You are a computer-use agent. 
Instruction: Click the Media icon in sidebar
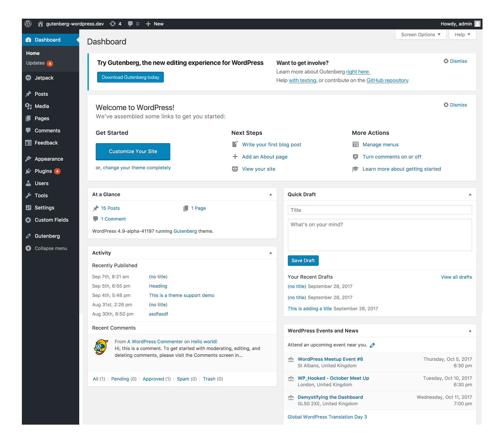(x=28, y=106)
